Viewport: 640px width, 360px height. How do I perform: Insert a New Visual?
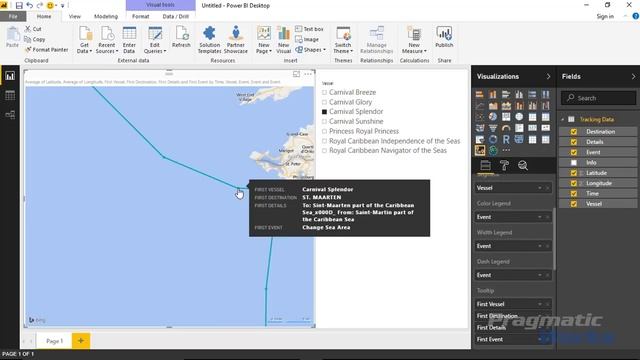click(x=283, y=40)
